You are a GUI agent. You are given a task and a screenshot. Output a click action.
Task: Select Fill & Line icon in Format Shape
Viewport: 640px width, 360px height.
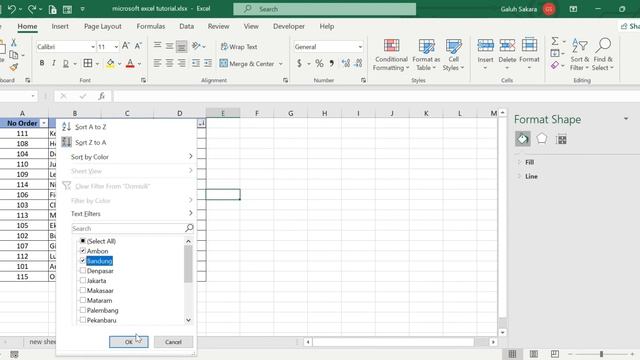pyautogui.click(x=523, y=139)
